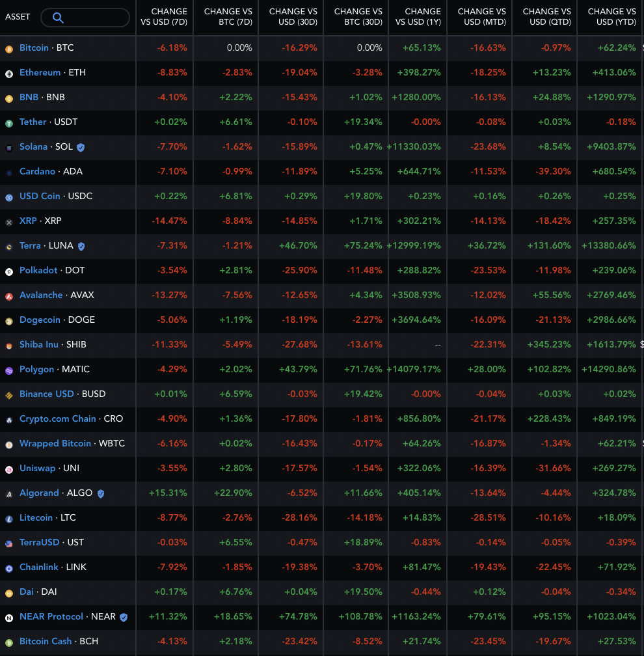Click the Solana verified shield badge

(x=81, y=147)
